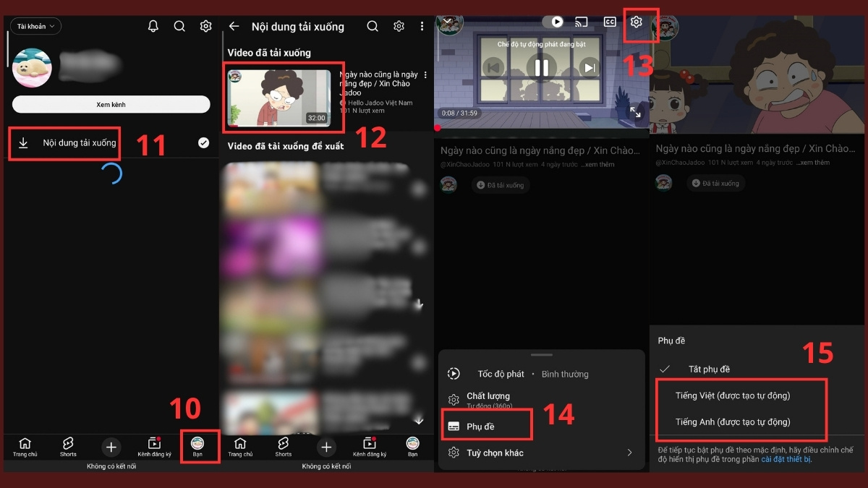Open Chất lượng quality option
The image size is (868, 488).
point(541,400)
